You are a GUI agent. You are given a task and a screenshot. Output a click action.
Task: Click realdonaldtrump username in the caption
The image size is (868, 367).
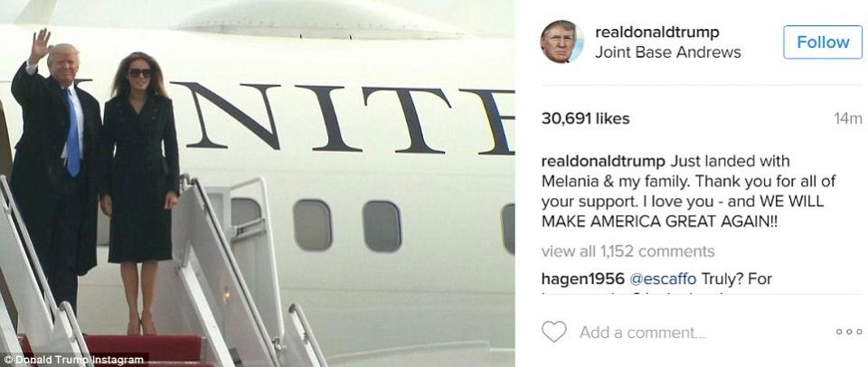[603, 162]
